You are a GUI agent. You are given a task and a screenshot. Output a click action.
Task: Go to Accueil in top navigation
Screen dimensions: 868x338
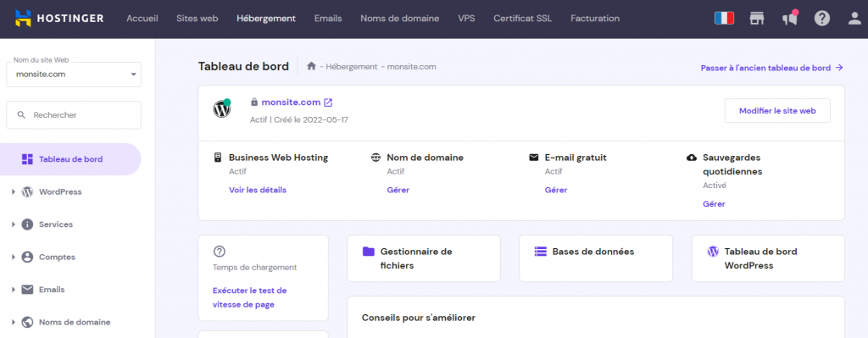(x=142, y=19)
